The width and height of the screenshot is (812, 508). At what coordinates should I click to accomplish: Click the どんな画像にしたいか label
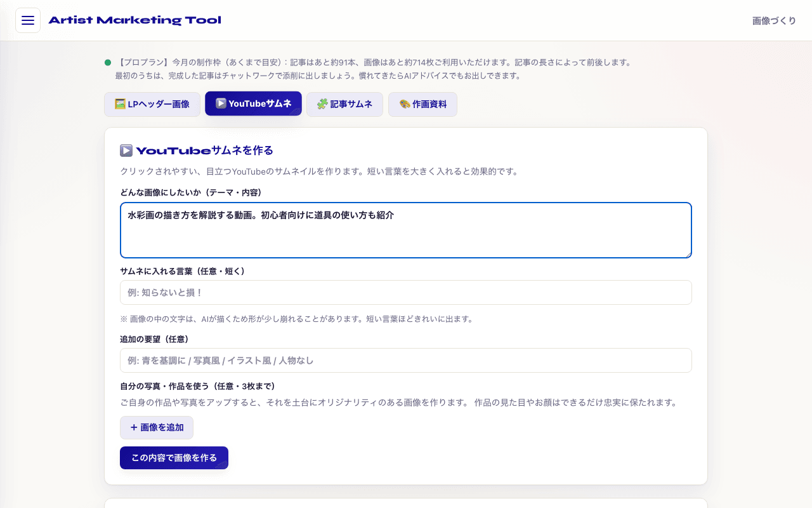pyautogui.click(x=191, y=192)
